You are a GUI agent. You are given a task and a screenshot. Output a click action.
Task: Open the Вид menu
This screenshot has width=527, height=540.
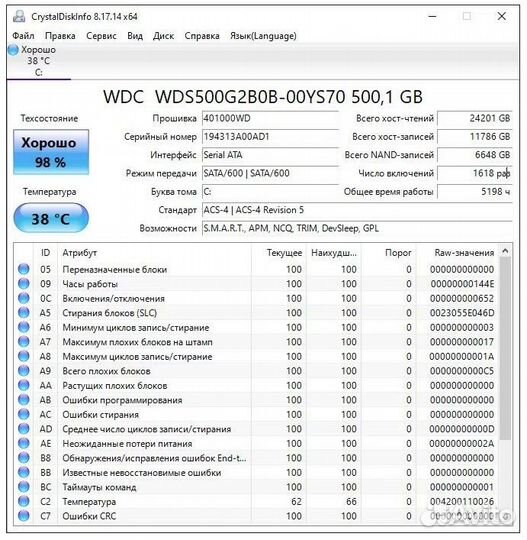pyautogui.click(x=135, y=36)
